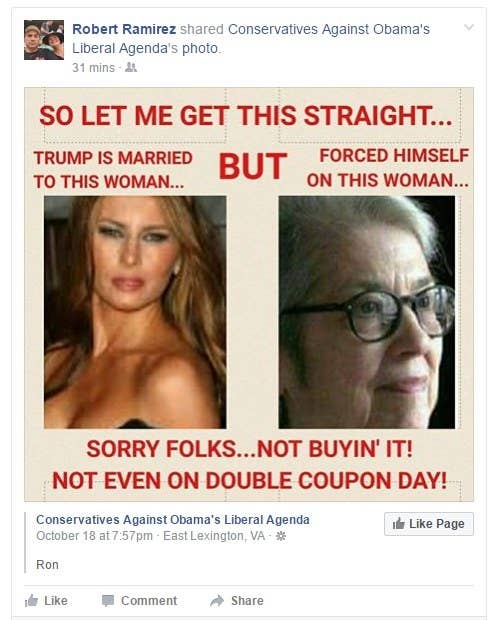Open Robert Ramirez profile link
496x620 pixels.
(124, 29)
